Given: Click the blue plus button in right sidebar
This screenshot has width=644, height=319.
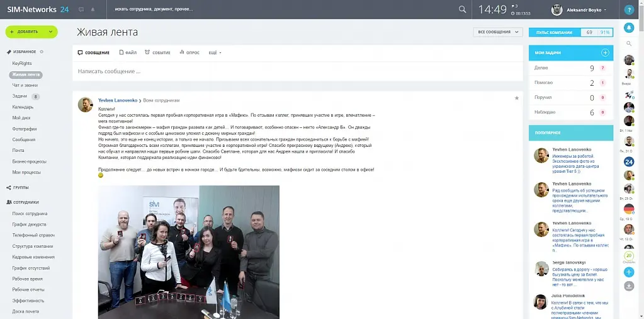Looking at the screenshot, I should click(x=628, y=272).
